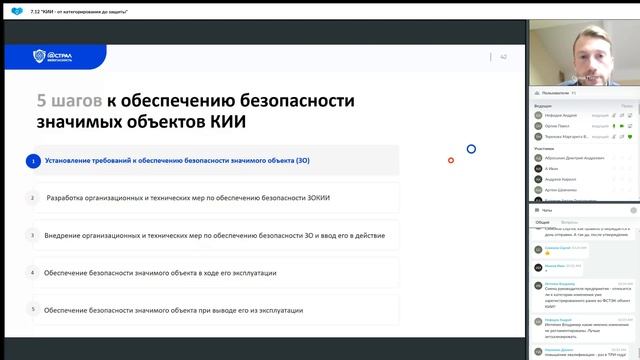Viewport: 640px width, 360px height.
Task: Click the chat panel icon next to Чаты
Action: point(537,210)
